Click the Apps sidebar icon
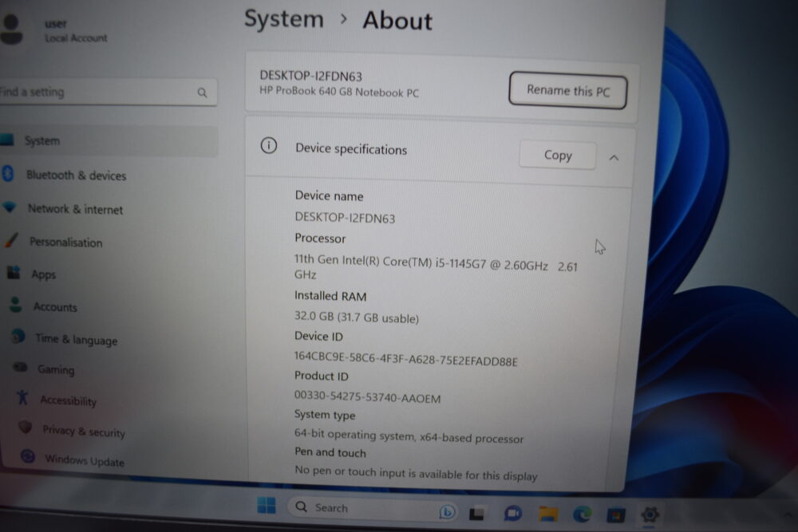 click(14, 273)
